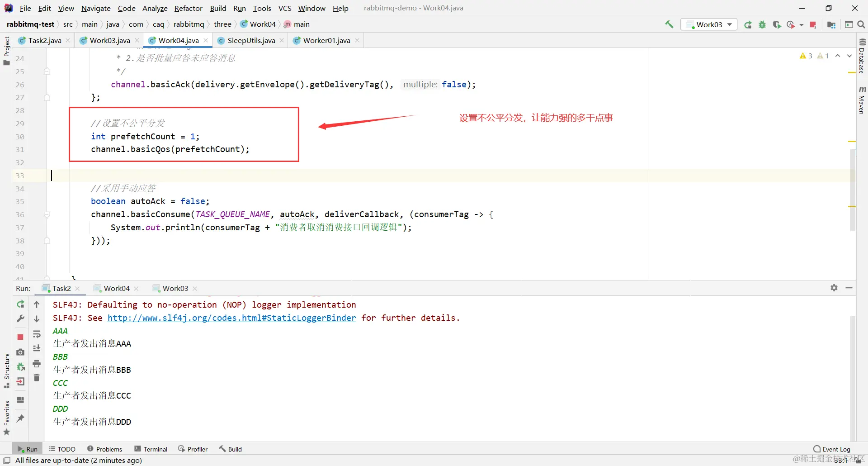Toggle tool window quick access in status bar
Image resolution: width=868 pixels, height=466 pixels.
pyautogui.click(x=7, y=461)
